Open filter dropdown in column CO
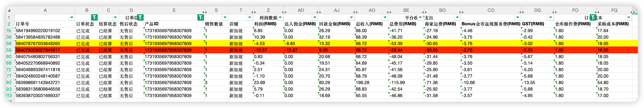The width and height of the screenshot is (644, 108). pos(518,17)
